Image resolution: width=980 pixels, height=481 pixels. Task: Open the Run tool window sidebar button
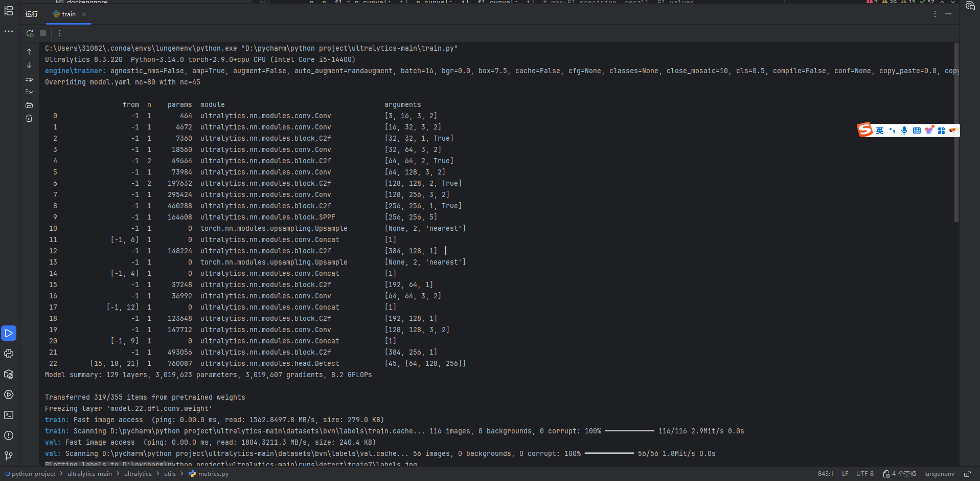pos(9,333)
